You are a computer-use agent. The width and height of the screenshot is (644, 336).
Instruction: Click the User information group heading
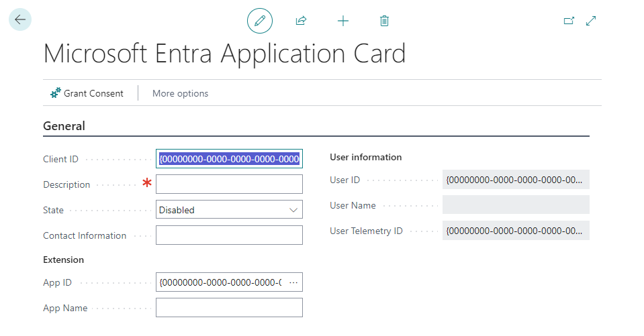(x=365, y=157)
